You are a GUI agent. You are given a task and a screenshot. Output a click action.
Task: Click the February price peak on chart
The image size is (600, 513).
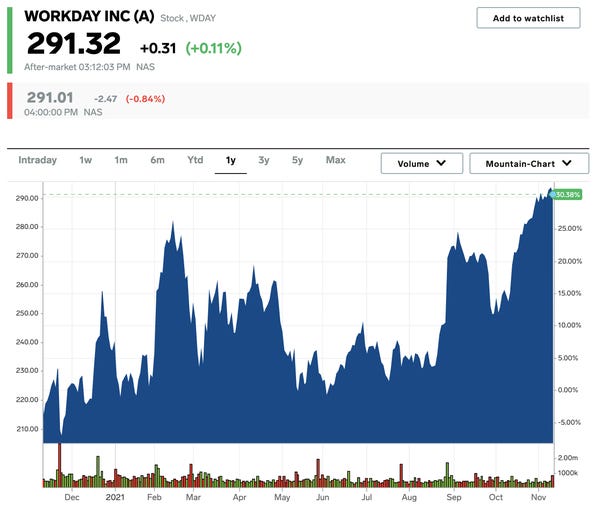[x=173, y=223]
